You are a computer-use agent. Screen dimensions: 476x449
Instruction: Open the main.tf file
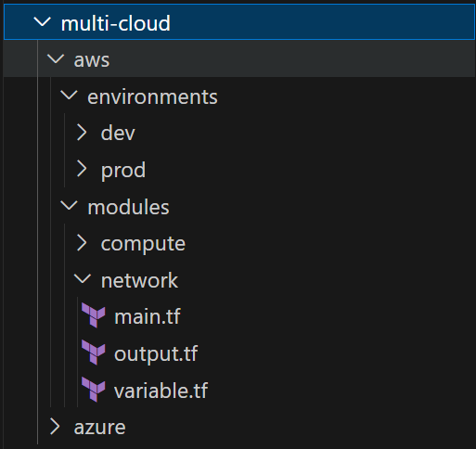click(148, 316)
